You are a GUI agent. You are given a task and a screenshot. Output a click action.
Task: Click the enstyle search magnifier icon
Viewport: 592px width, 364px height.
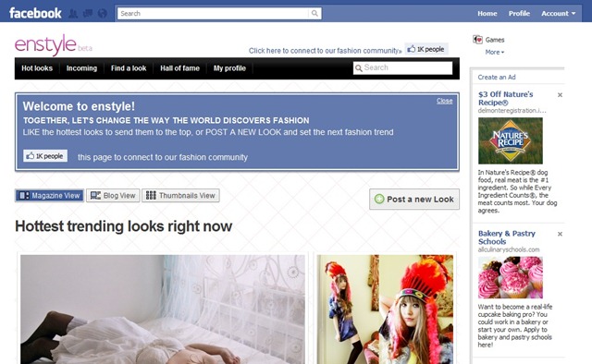coord(358,68)
